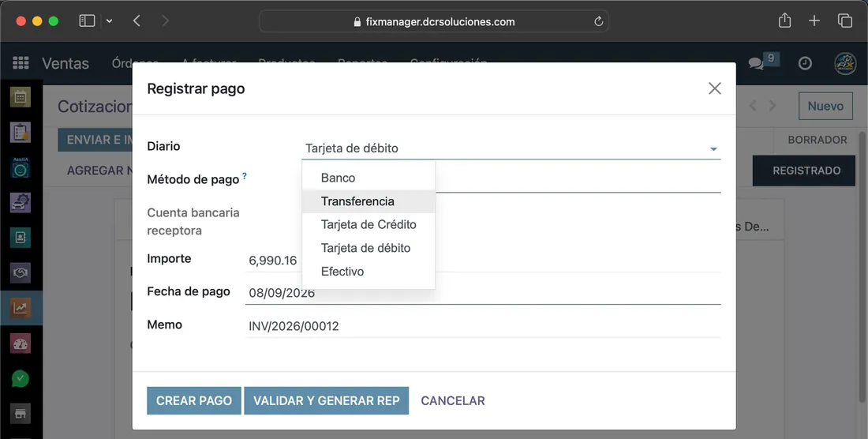The height and width of the screenshot is (439, 868).
Task: Click the Fecha de pago date field
Action: click(x=483, y=293)
